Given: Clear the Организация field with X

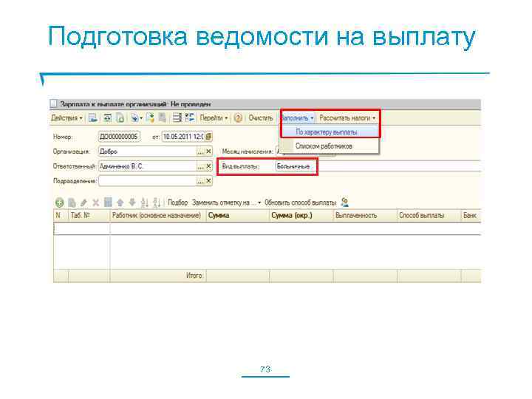Looking at the screenshot, I should click(208, 151).
